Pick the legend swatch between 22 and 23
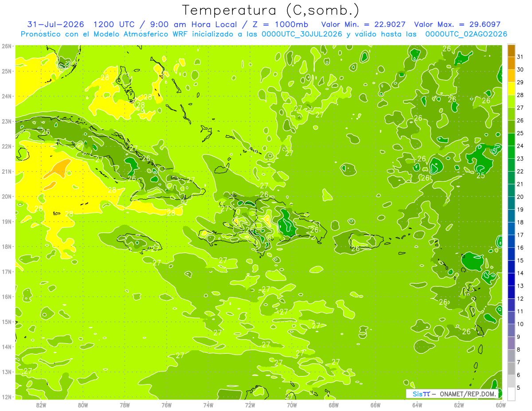 tap(512, 165)
